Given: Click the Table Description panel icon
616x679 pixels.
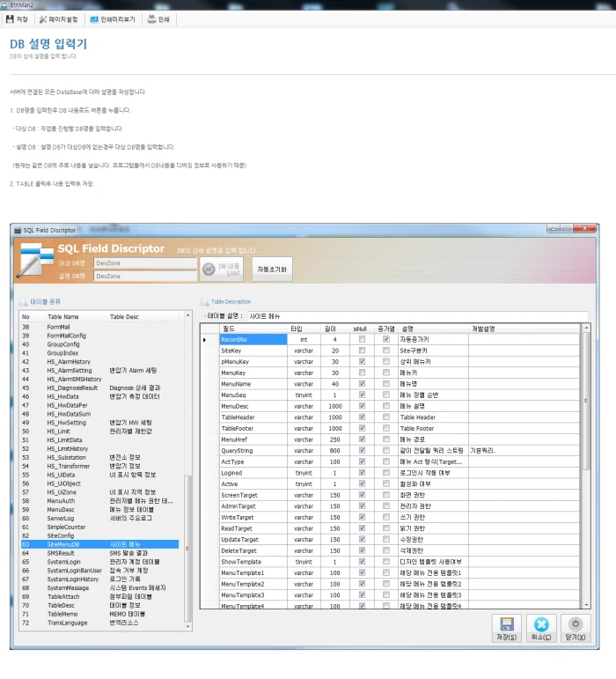Looking at the screenshot, I should [x=205, y=302].
